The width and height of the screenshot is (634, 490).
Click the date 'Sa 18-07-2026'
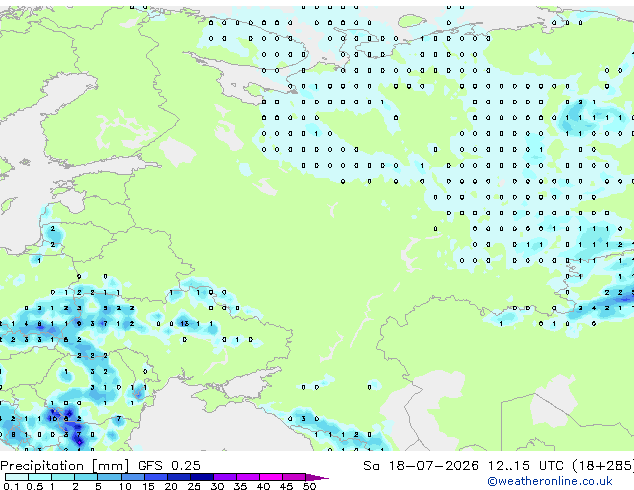[x=421, y=466]
